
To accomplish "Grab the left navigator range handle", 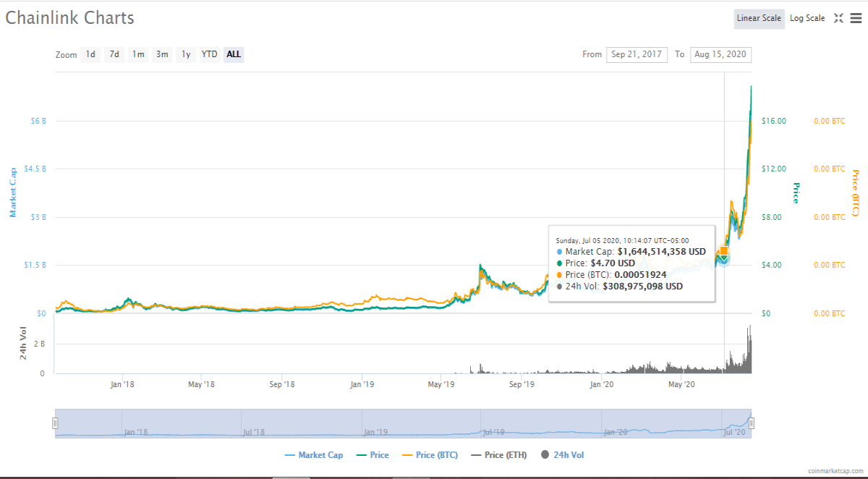I will coord(55,423).
